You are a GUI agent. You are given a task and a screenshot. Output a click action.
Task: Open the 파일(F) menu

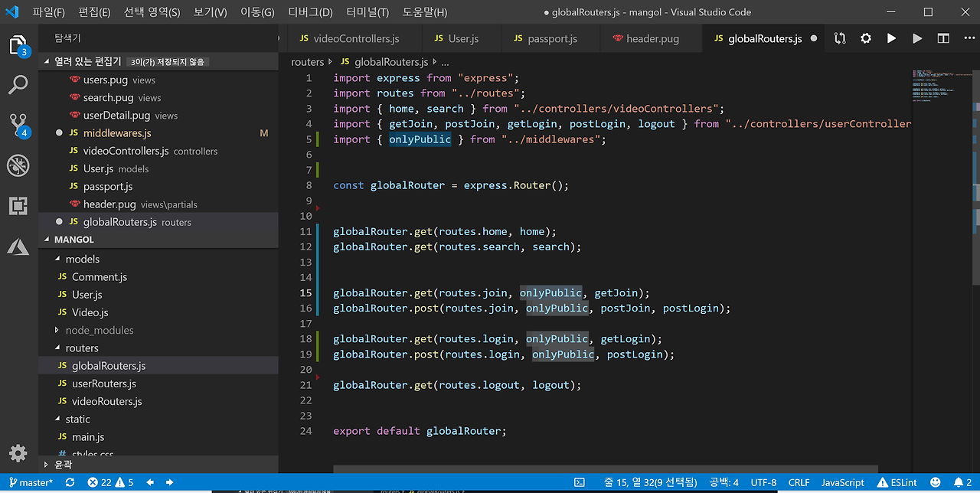pyautogui.click(x=48, y=12)
